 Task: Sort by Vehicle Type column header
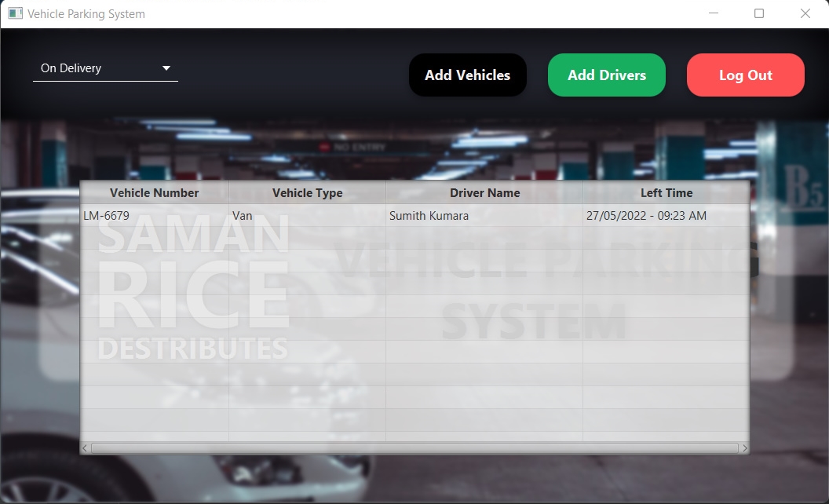[307, 193]
